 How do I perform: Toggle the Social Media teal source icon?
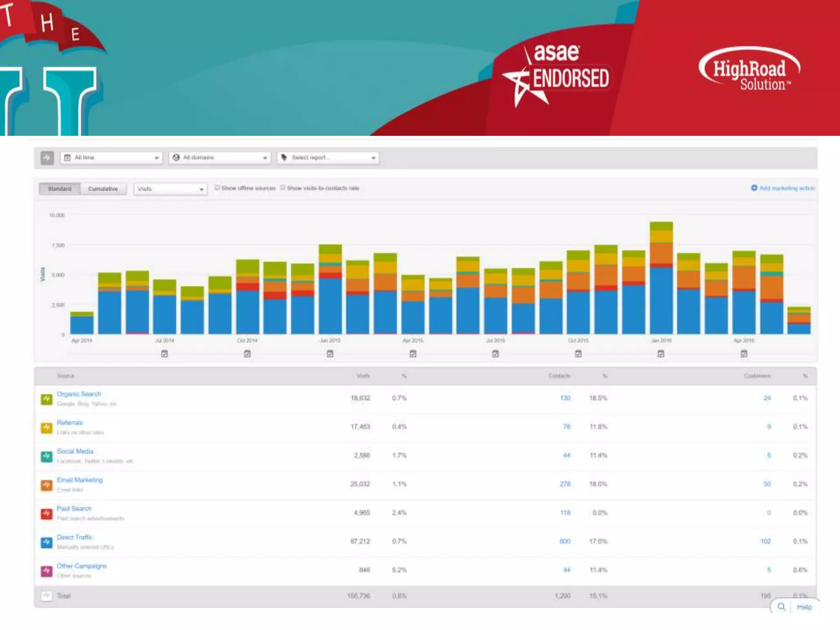[x=46, y=457]
